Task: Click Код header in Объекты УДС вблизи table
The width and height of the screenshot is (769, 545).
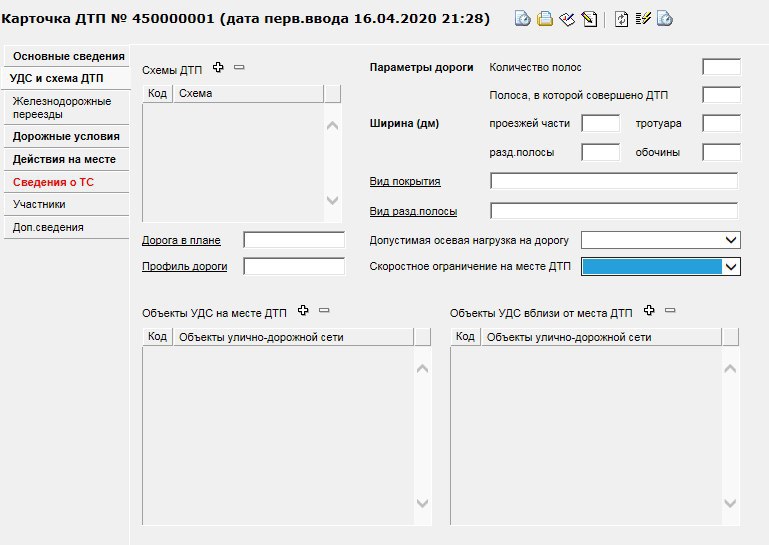Action: (x=465, y=337)
